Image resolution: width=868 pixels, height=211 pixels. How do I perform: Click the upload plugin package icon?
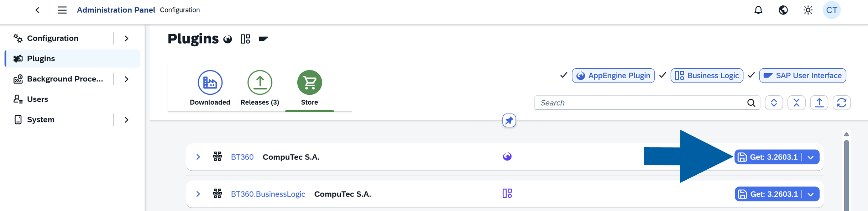click(819, 102)
